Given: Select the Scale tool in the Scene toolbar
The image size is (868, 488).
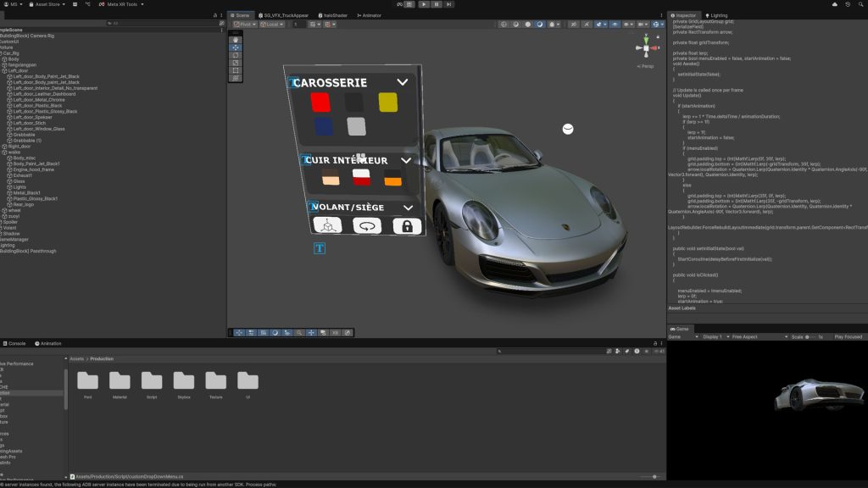Looking at the screenshot, I should click(x=236, y=63).
